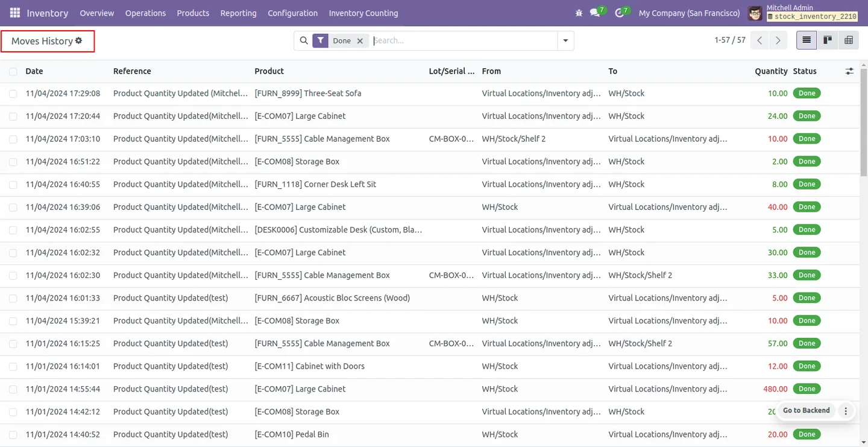Screen dimensions: 868x447
Task: Click the 57.00 quantity cell
Action: (778, 343)
